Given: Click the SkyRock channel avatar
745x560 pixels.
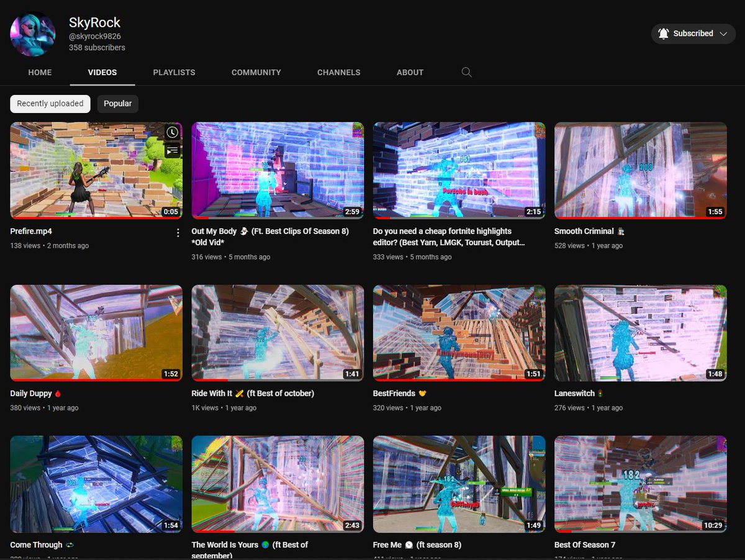Looking at the screenshot, I should pyautogui.click(x=33, y=34).
